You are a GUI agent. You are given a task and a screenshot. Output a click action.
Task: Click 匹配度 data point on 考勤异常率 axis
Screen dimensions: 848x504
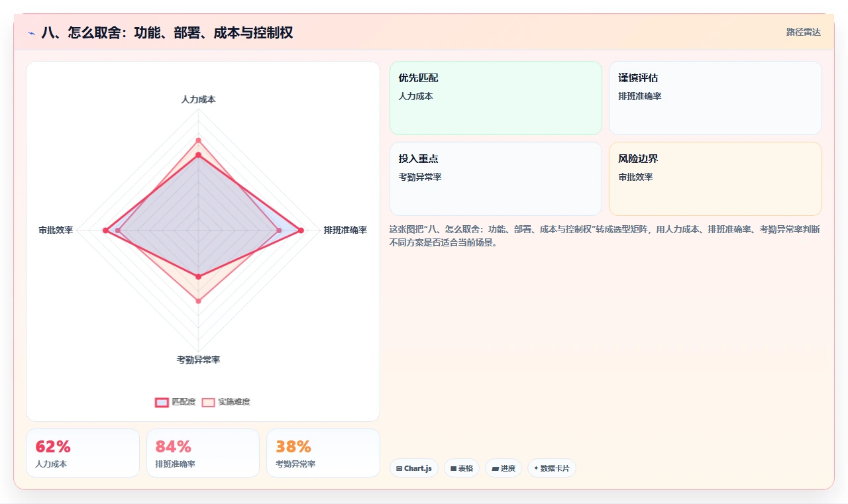click(x=198, y=276)
